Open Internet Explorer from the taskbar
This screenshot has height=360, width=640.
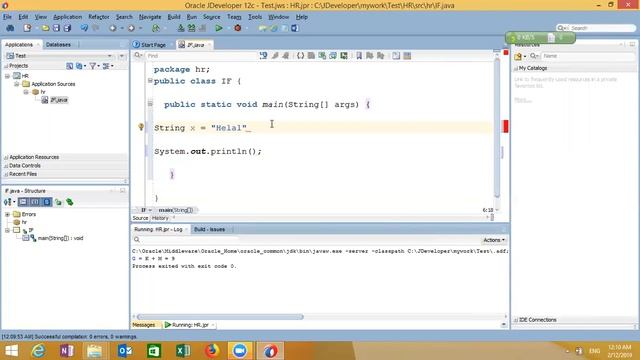point(38,351)
